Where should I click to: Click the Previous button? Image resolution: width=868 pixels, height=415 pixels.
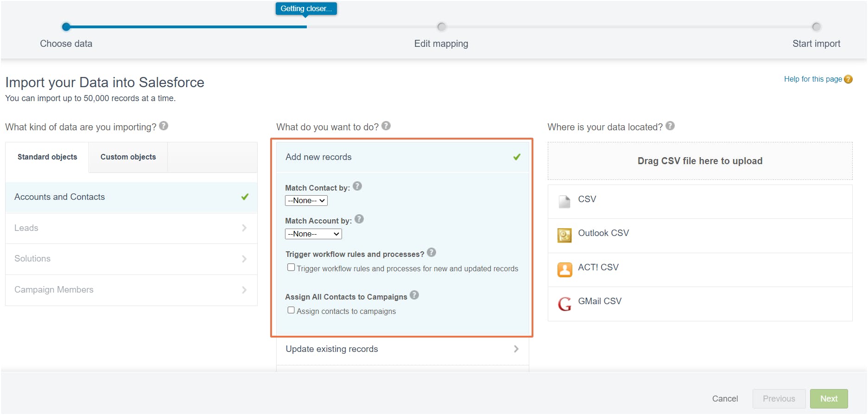click(x=779, y=399)
